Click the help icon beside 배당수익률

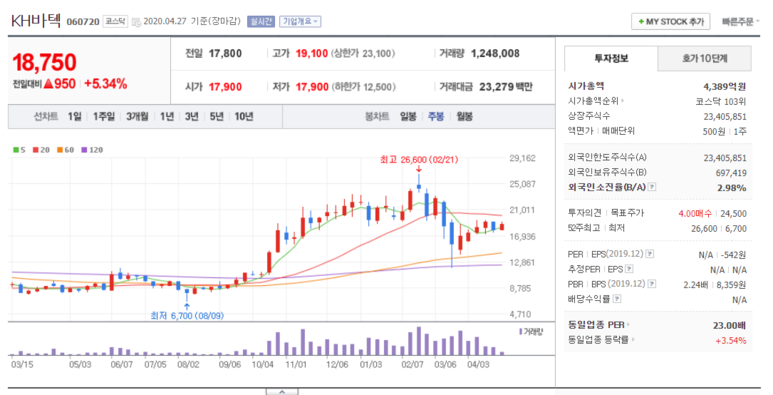pyautogui.click(x=617, y=298)
